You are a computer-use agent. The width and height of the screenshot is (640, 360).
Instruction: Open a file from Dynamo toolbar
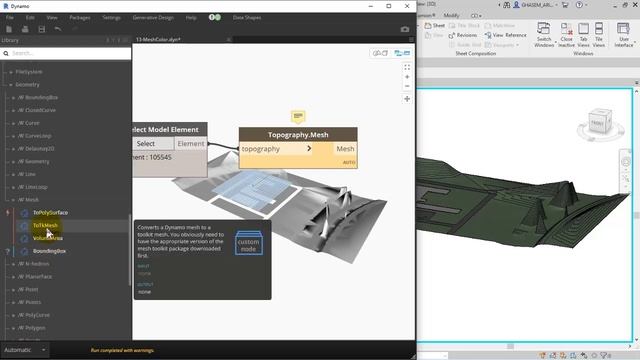point(25,29)
